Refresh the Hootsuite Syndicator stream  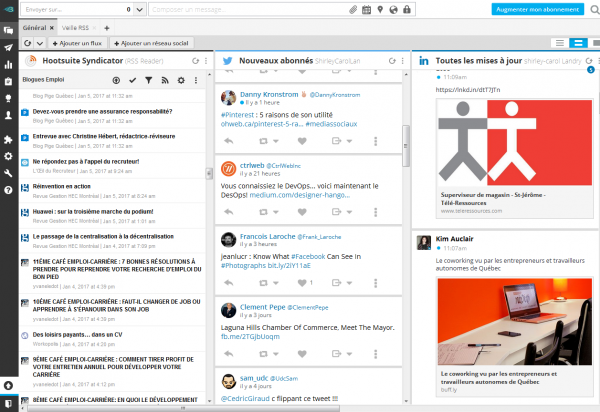196,61
